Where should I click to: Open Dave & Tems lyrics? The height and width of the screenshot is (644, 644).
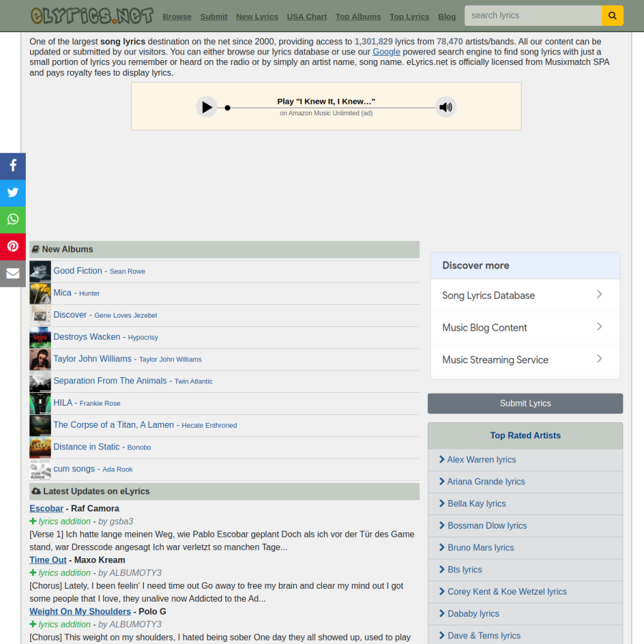point(484,635)
